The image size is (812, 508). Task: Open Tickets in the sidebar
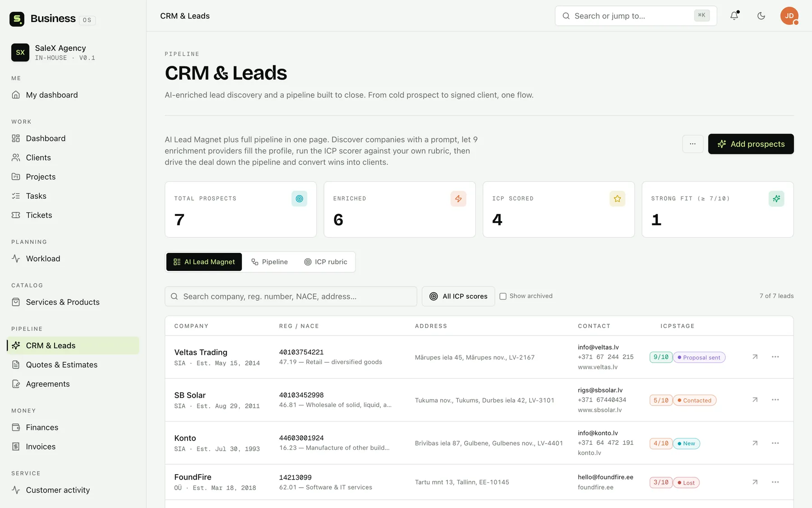coord(73,215)
